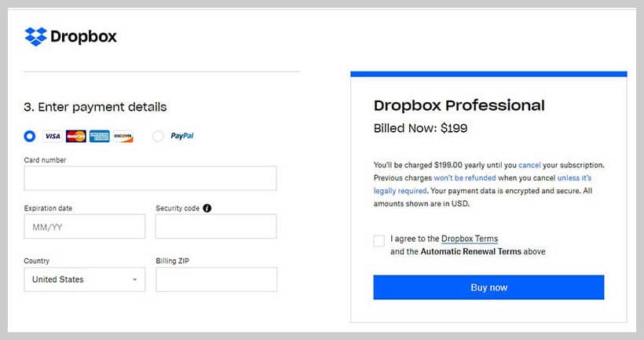Focus the Billing ZIP field
The image size is (644, 340).
pos(217,280)
